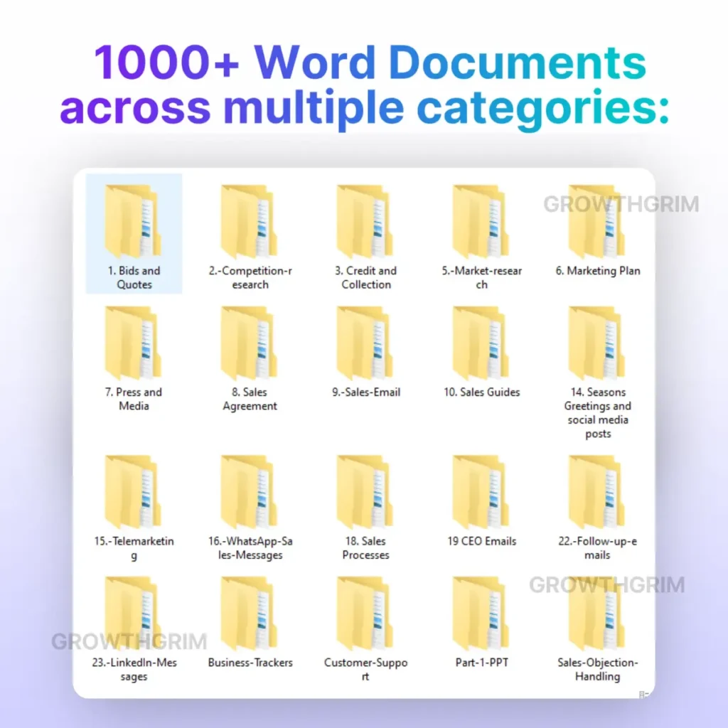The width and height of the screenshot is (728, 728).
Task: Select the '9.-Sales-Email' folder
Action: coord(365,344)
